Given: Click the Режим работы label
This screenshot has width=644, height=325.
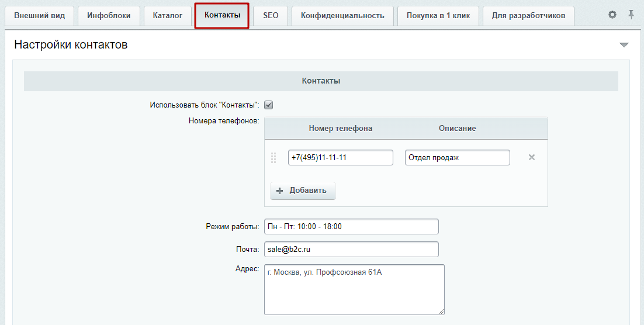Looking at the screenshot, I should 233,226.
